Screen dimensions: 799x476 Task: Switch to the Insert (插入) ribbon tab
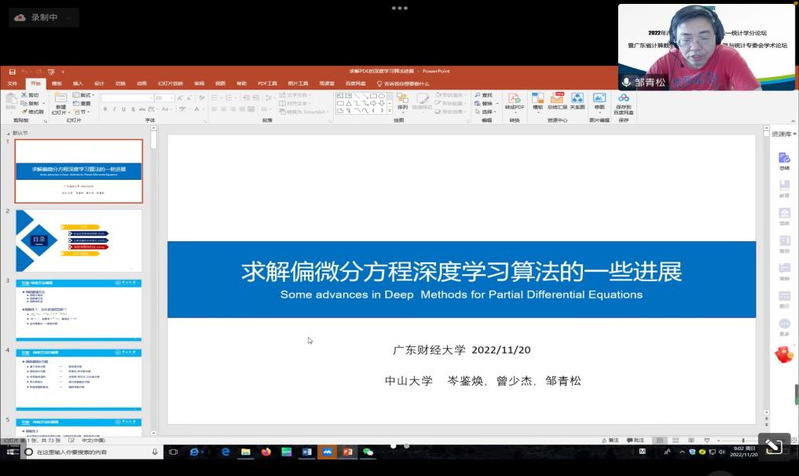(x=77, y=84)
